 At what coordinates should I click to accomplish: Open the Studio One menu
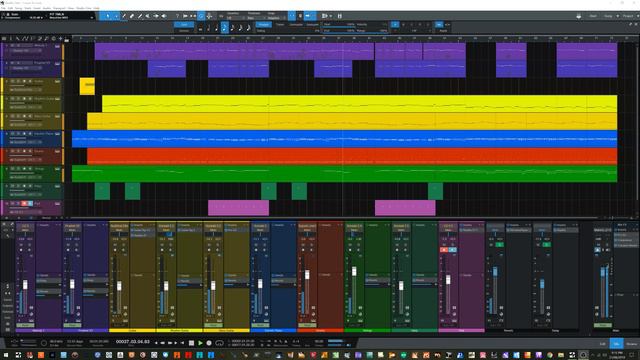click(x=84, y=8)
